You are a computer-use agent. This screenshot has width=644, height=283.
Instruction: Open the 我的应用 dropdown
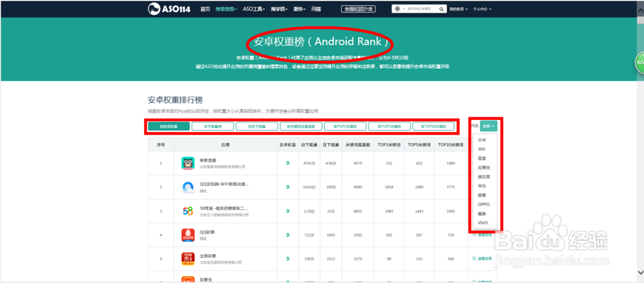(x=459, y=8)
